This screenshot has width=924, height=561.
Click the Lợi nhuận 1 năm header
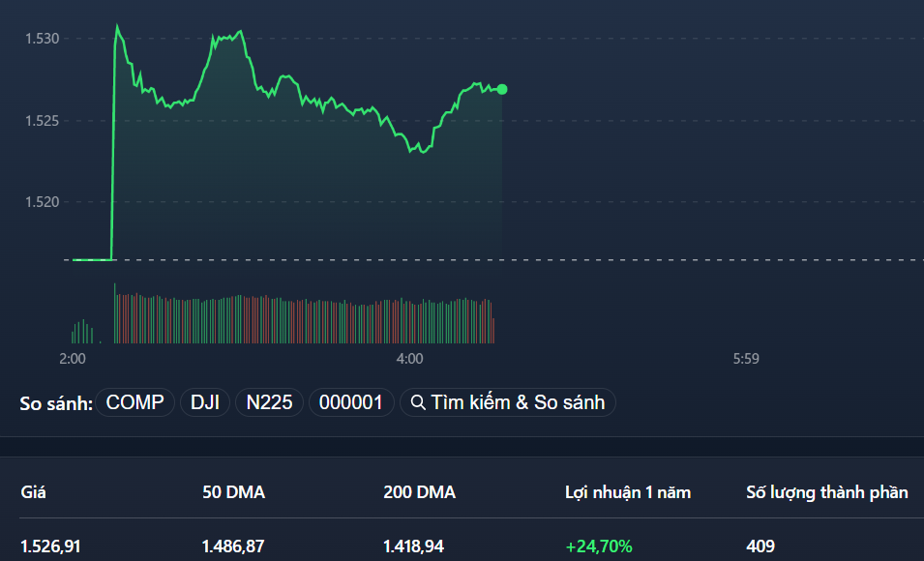pyautogui.click(x=629, y=492)
